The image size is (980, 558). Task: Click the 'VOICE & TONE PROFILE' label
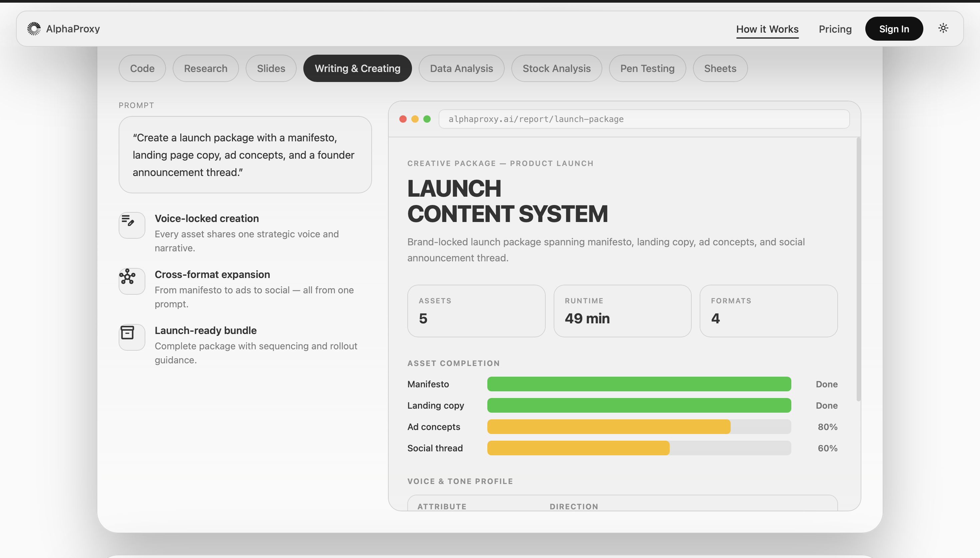[x=460, y=481]
